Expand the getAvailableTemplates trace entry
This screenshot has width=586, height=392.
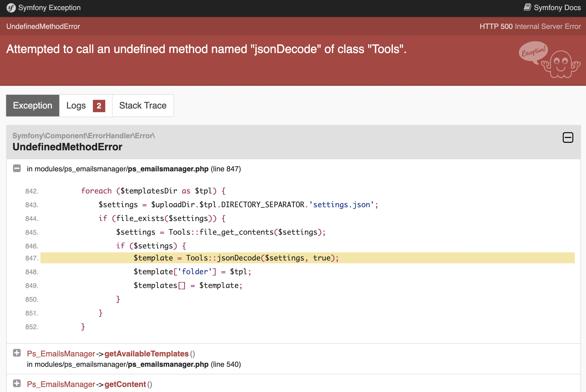[x=17, y=353]
